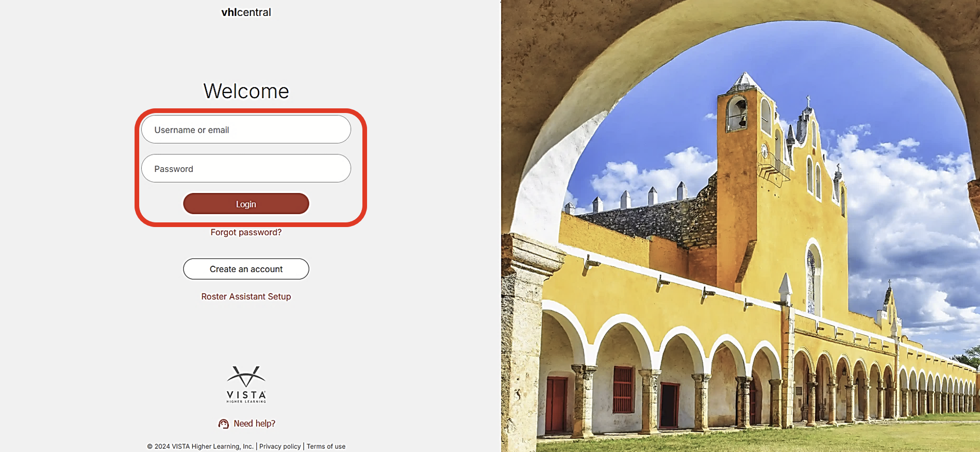Click the red Login button

pos(246,204)
